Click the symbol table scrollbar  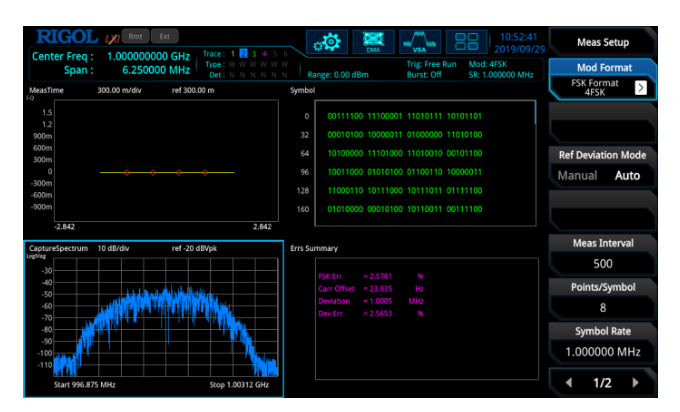pos(535,113)
